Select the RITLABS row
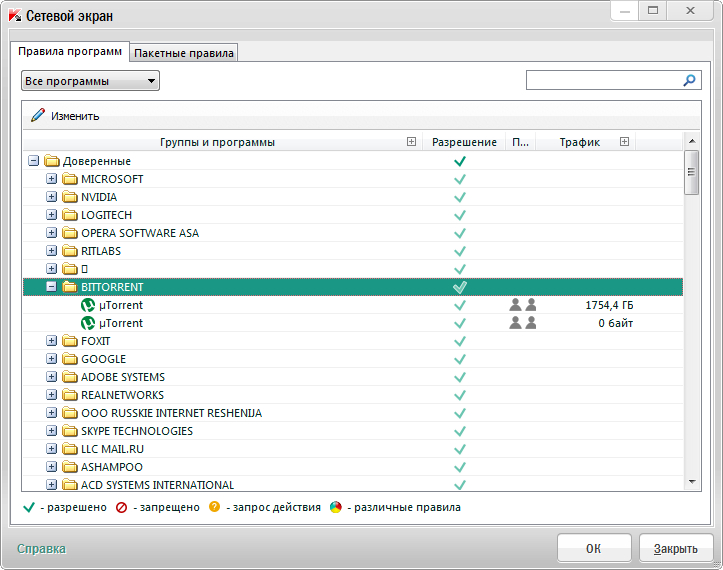 353,251
